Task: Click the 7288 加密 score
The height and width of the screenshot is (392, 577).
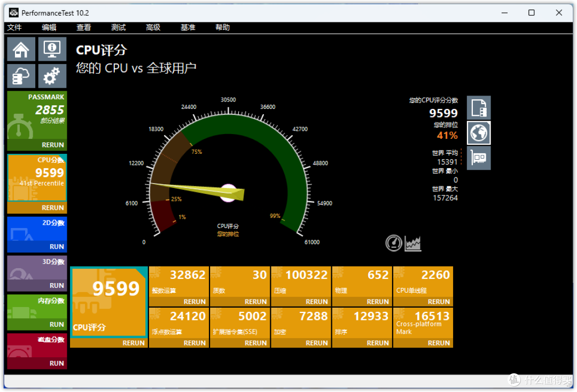Action: [x=314, y=316]
